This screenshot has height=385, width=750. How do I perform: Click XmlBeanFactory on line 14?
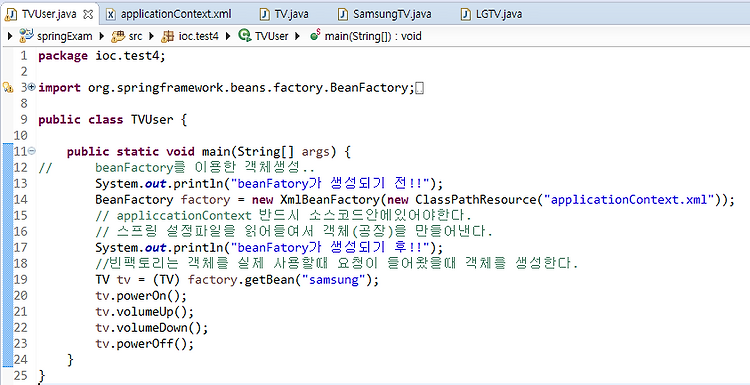(331, 199)
